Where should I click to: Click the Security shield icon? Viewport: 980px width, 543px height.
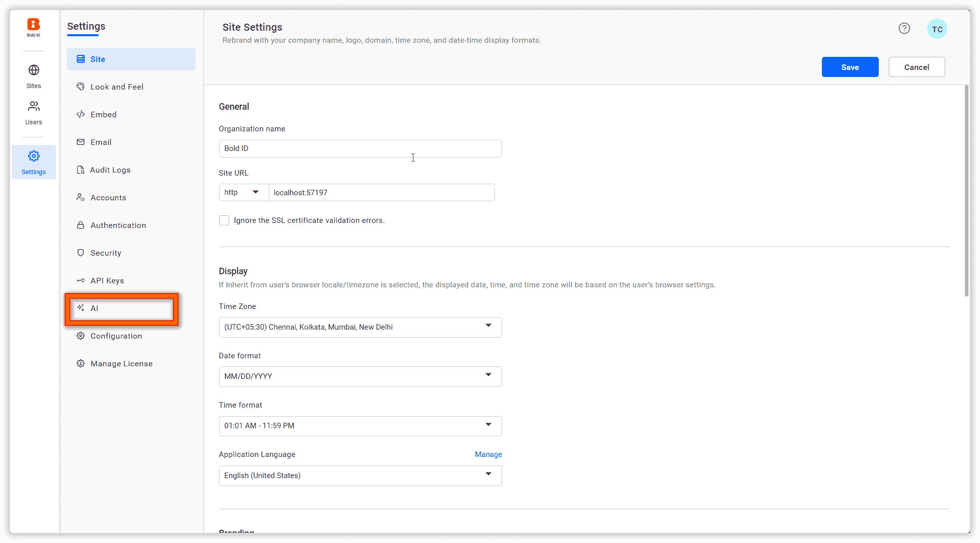pyautogui.click(x=81, y=253)
